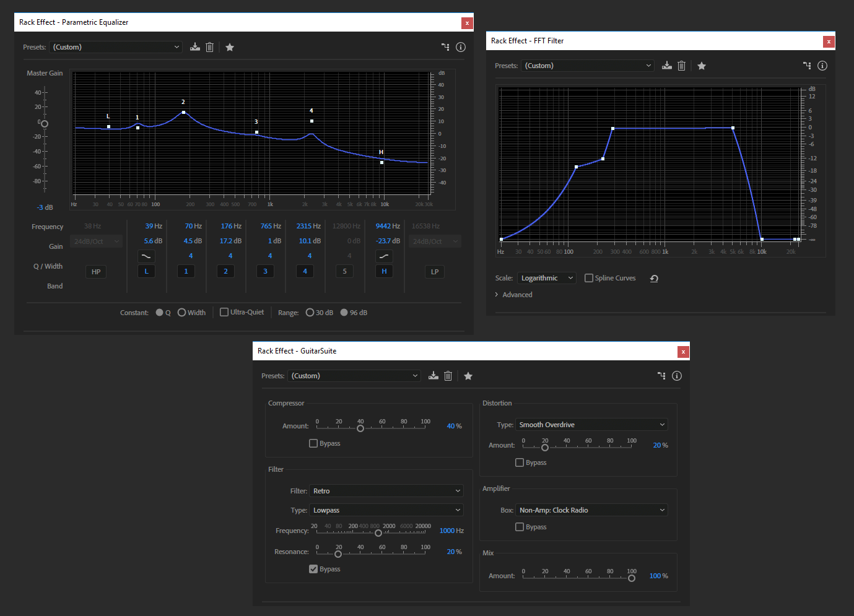Open channel map editor in GuitarSuite
This screenshot has width=854, height=616.
[x=661, y=376]
